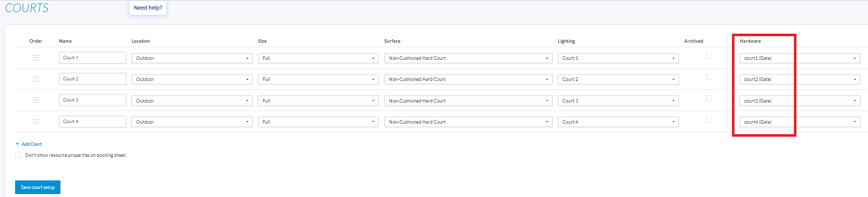Open the Hardware dropdown showing court3 (Gate)

[799, 101]
